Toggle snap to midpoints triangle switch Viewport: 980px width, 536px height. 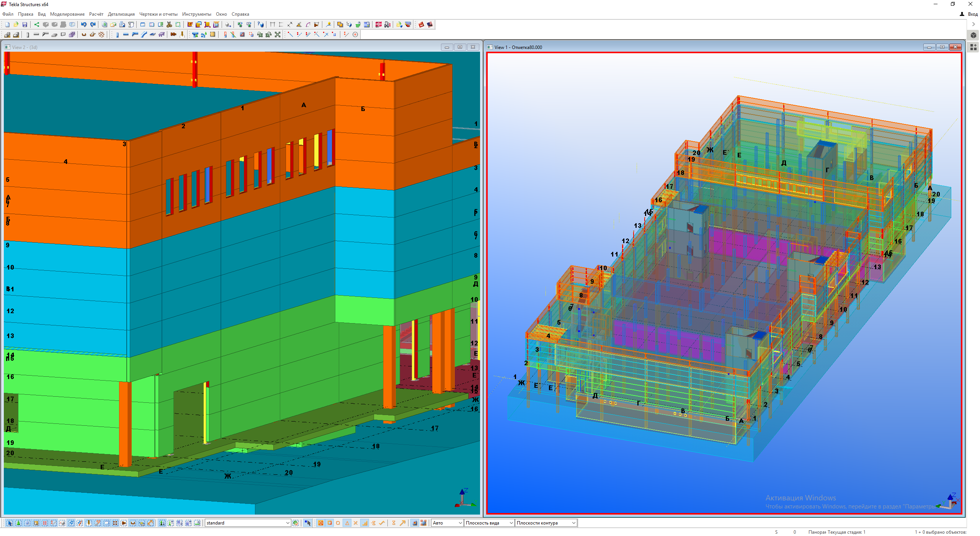pyautogui.click(x=347, y=523)
